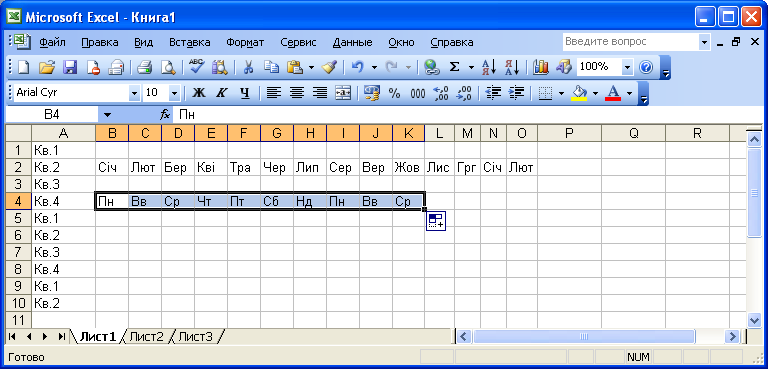The width and height of the screenshot is (768, 369).
Task: Switch to the Лист3 sheet tab
Action: click(x=195, y=337)
